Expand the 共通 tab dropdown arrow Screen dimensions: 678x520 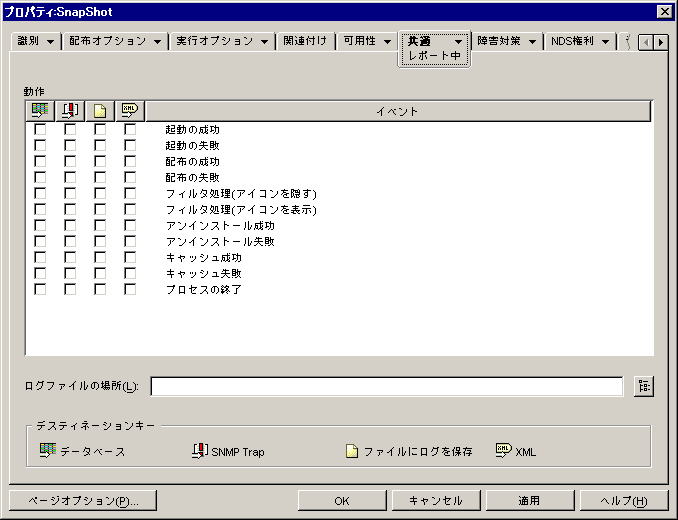[x=458, y=42]
